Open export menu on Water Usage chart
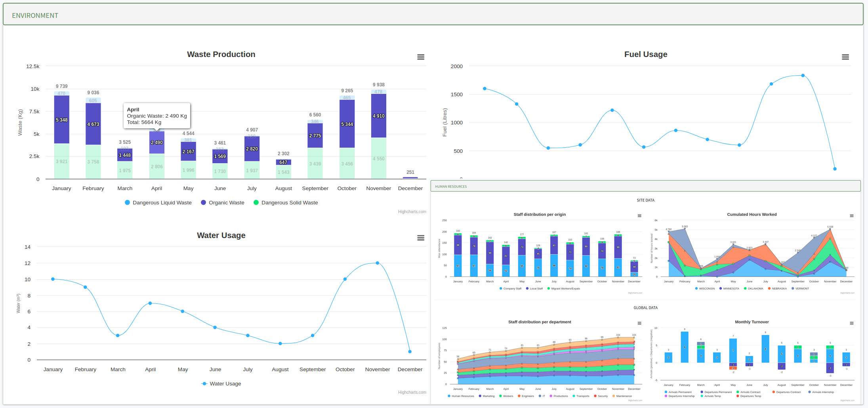 click(x=421, y=238)
